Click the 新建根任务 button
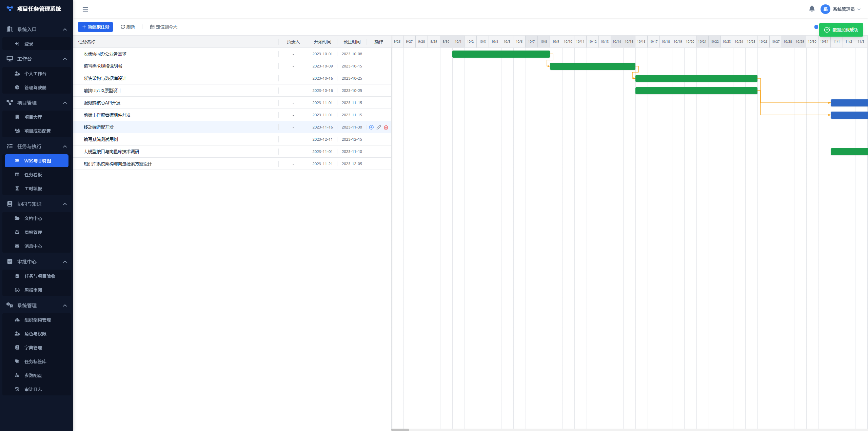Viewport: 868px width, 431px height. tap(95, 27)
